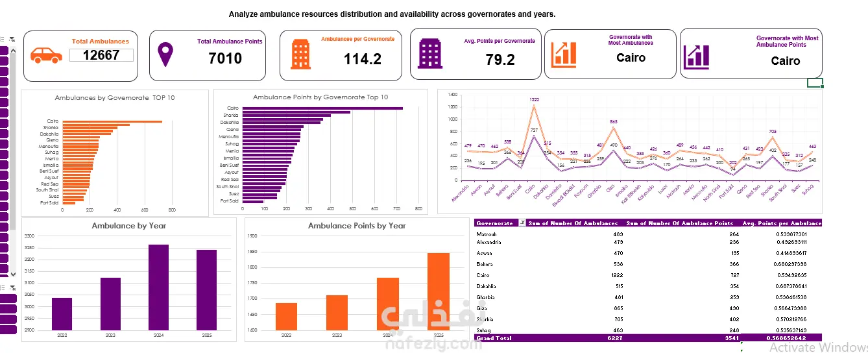Select the dashboard heading about ambulance resources distribution

tap(392, 14)
